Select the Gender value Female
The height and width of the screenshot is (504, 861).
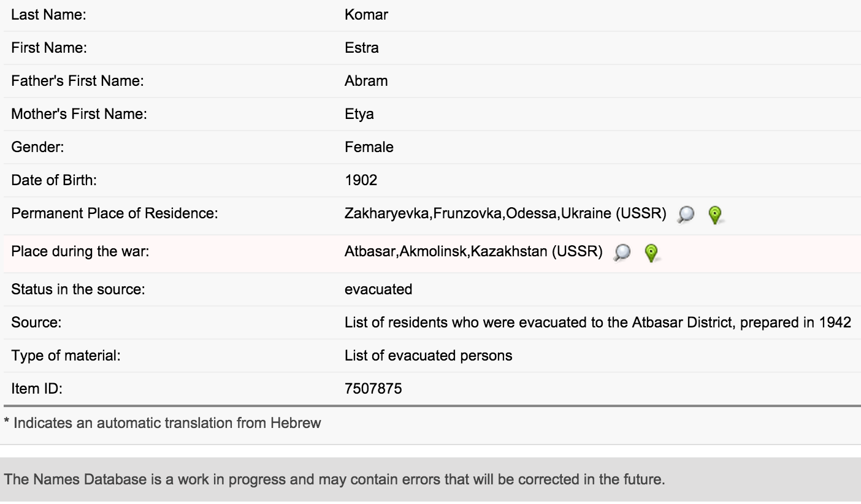(369, 147)
